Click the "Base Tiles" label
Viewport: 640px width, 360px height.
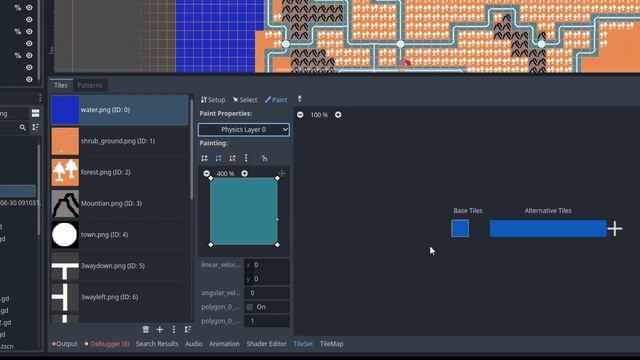tap(468, 211)
